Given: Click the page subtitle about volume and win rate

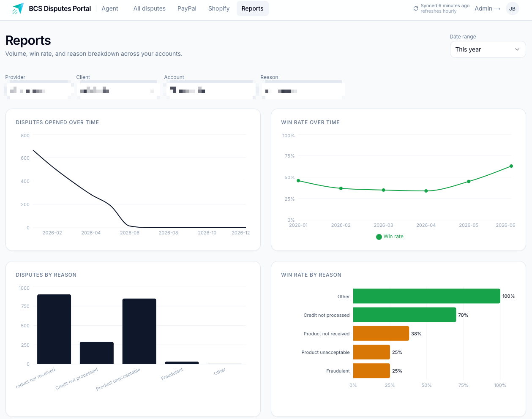Looking at the screenshot, I should coord(94,54).
